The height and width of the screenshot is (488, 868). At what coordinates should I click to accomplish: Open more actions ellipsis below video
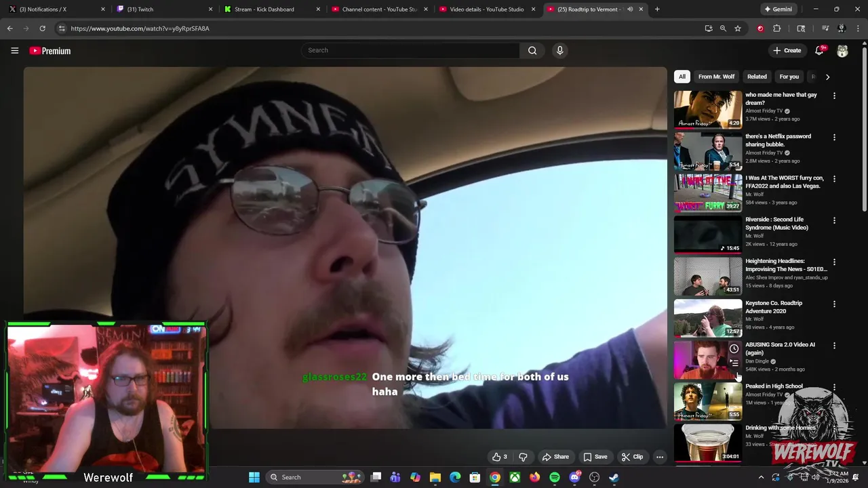pos(659,457)
